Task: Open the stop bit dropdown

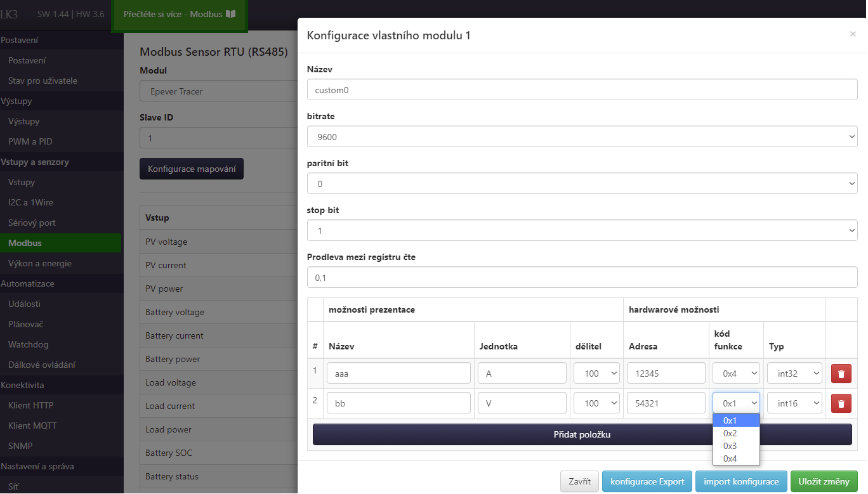Action: (x=582, y=231)
